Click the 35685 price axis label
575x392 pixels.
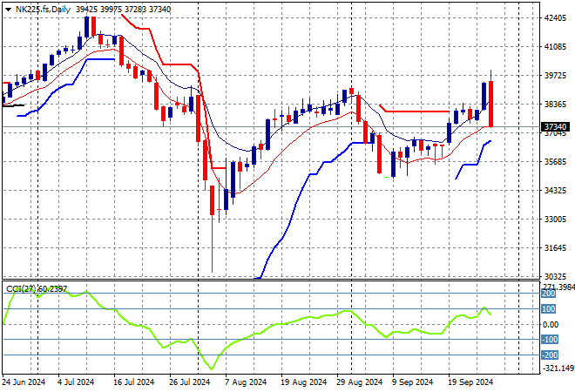tap(555, 162)
